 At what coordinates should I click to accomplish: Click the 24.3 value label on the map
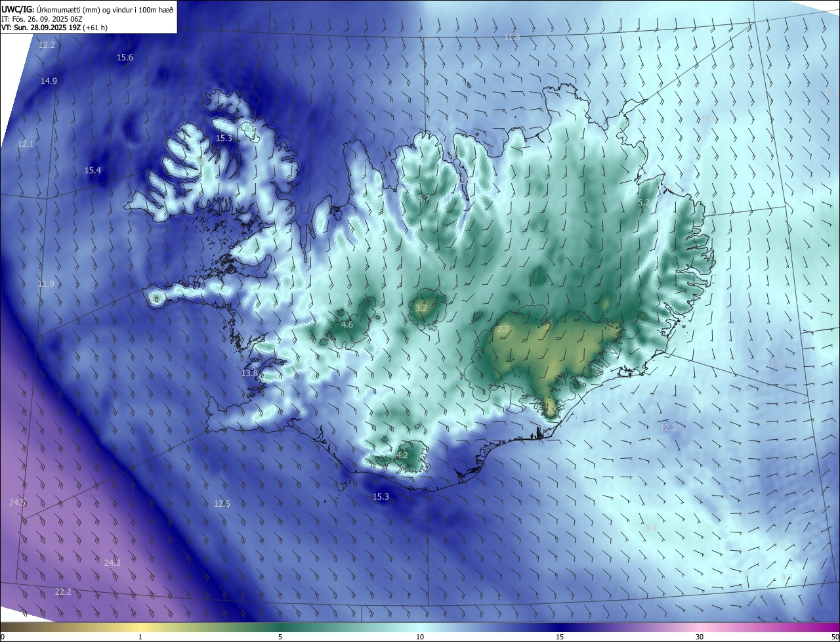pos(112,563)
